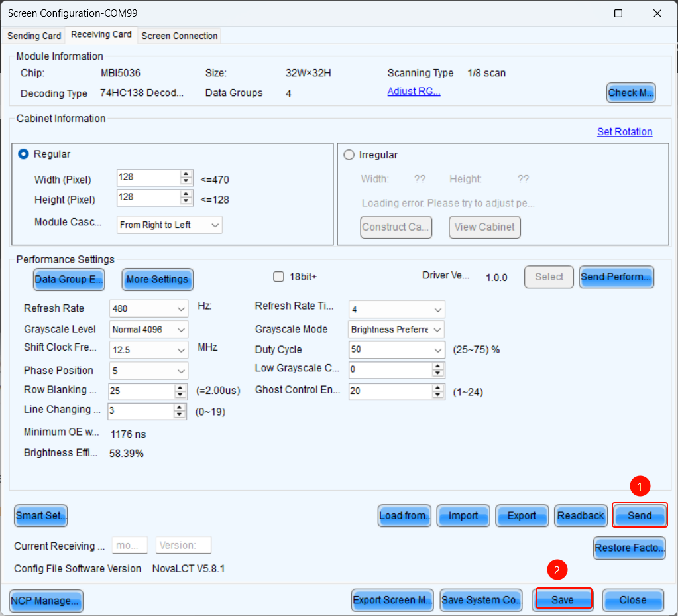
Task: Select the Irregular cabinet radio button
Action: pos(349,154)
